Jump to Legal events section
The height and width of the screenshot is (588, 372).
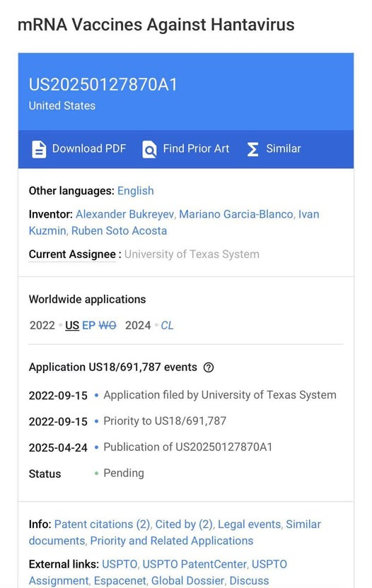249,524
